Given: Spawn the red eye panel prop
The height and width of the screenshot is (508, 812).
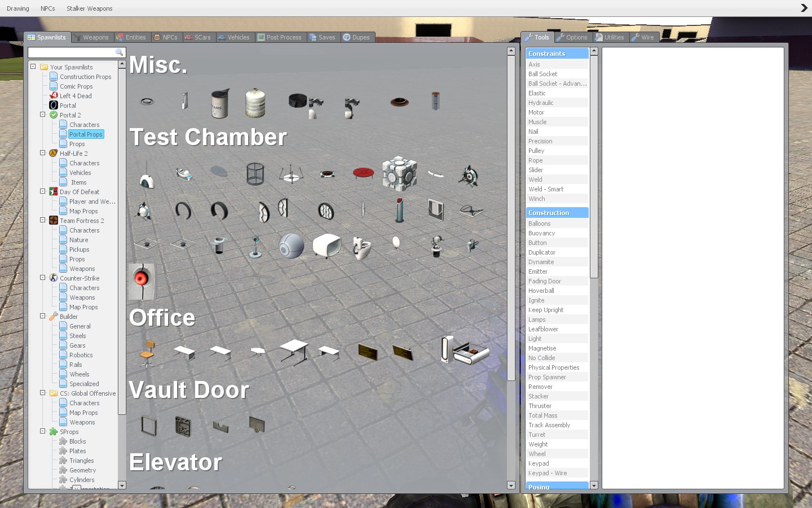Looking at the screenshot, I should point(142,281).
